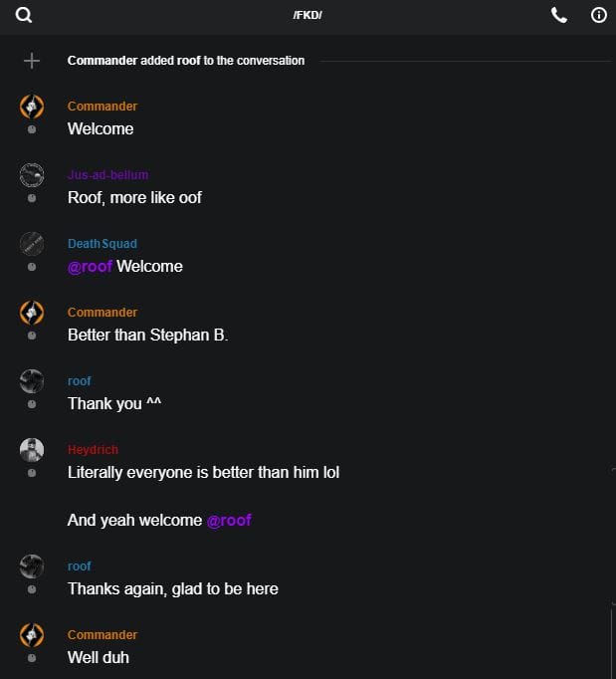Click Commander's avatar beside "Well duh"
Viewport: 616px width, 679px height.
(32, 635)
